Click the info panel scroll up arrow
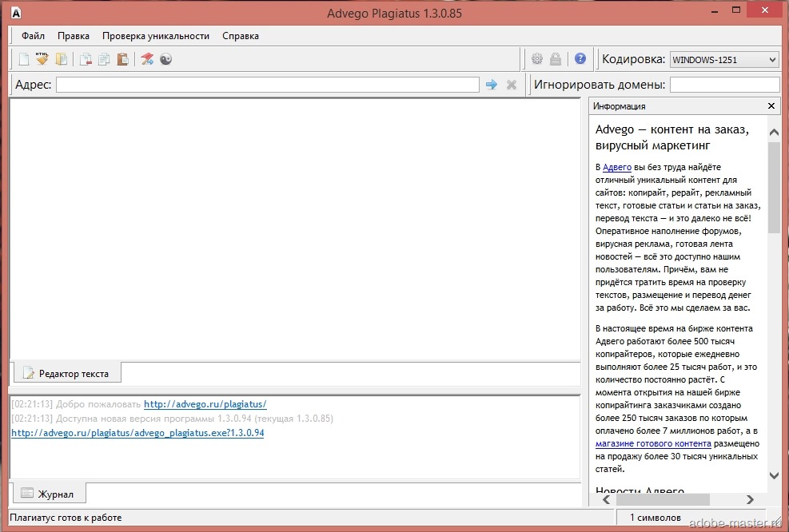The height and width of the screenshot is (532, 789). (x=774, y=133)
